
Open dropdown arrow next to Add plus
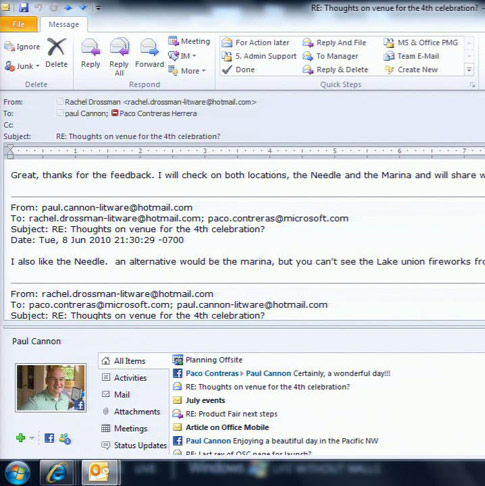(x=32, y=438)
